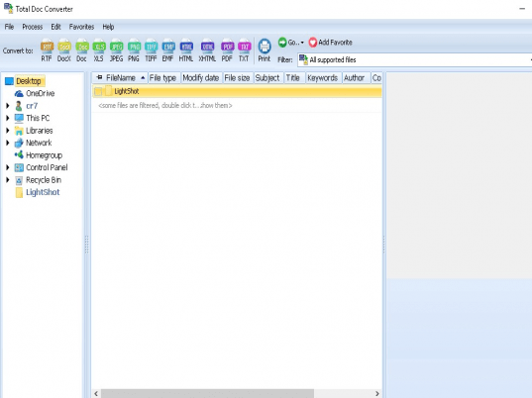Open the Favorites menu
532x398 pixels.
point(81,27)
